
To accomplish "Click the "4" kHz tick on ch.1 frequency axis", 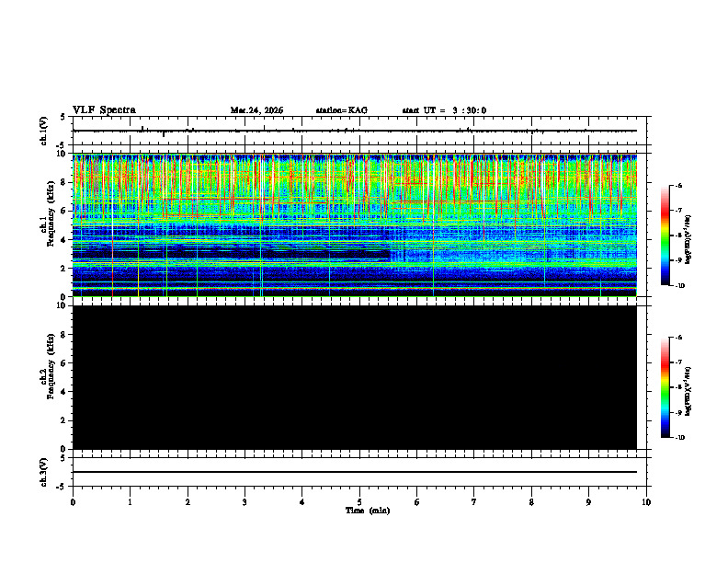I will (64, 240).
